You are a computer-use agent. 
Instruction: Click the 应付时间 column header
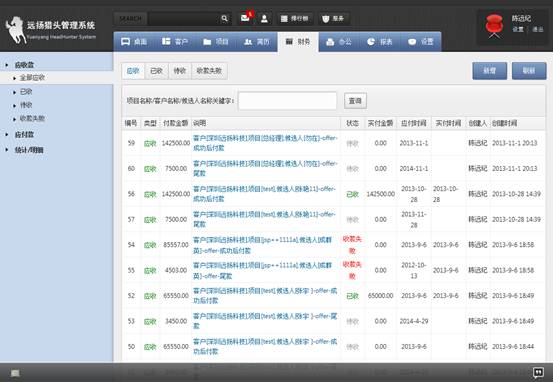point(414,123)
